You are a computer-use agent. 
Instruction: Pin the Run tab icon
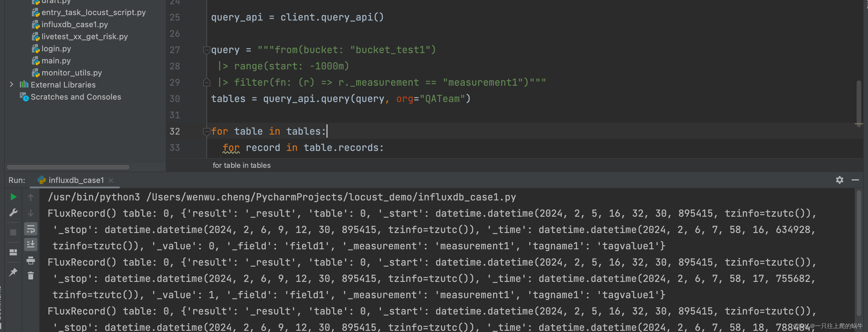[x=13, y=272]
